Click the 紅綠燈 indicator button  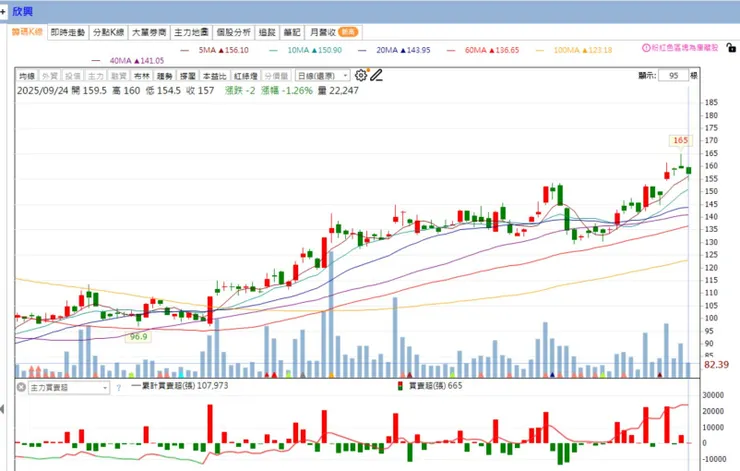click(245, 76)
